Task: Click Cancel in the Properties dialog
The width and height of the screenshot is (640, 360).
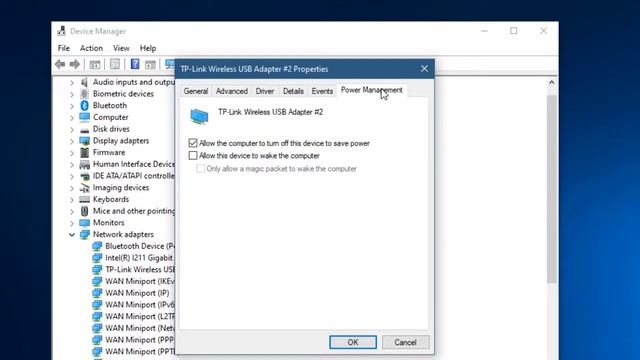Action: click(x=406, y=342)
